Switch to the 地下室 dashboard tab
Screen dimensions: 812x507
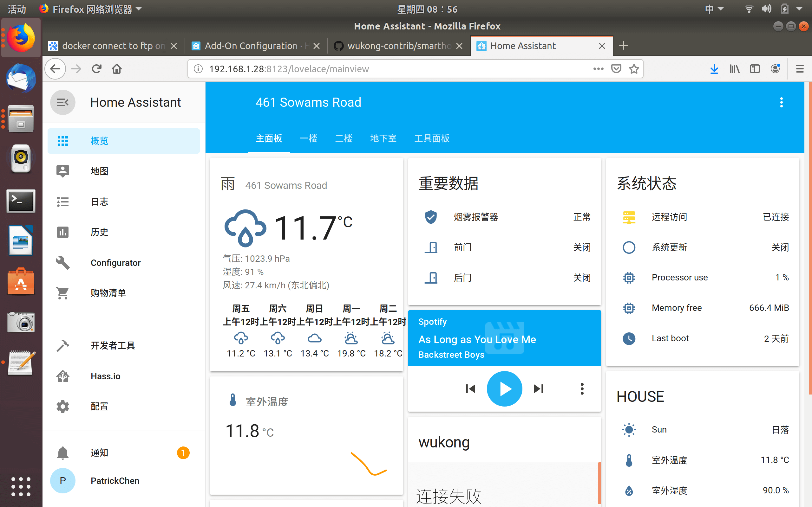point(383,138)
